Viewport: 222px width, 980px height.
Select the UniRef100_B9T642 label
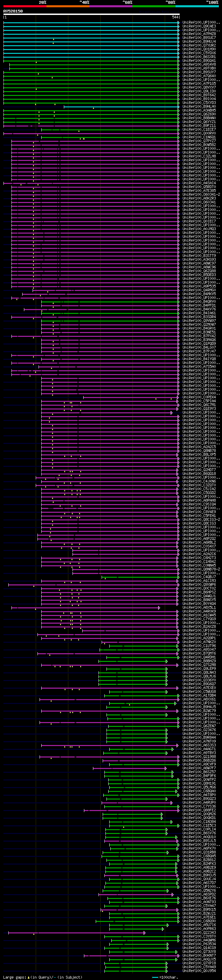point(199,95)
